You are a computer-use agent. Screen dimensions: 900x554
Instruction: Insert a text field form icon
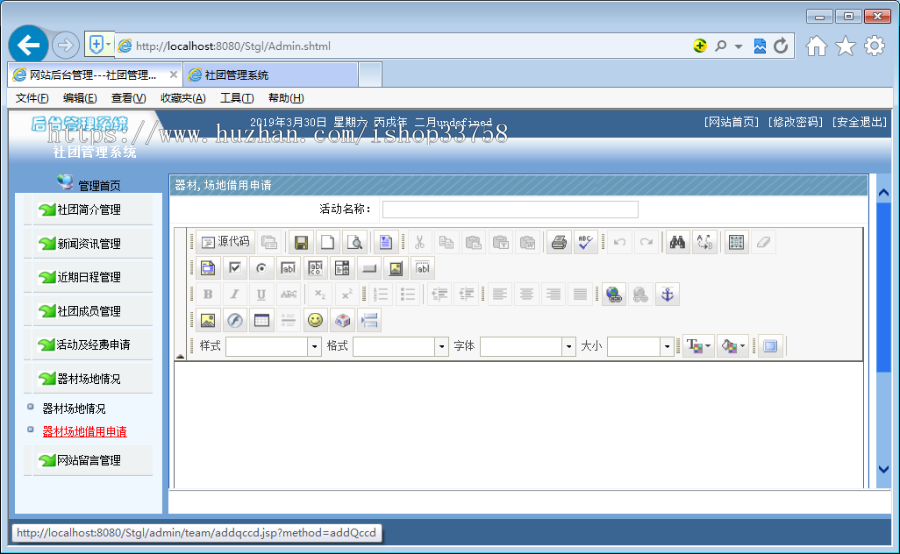288,268
